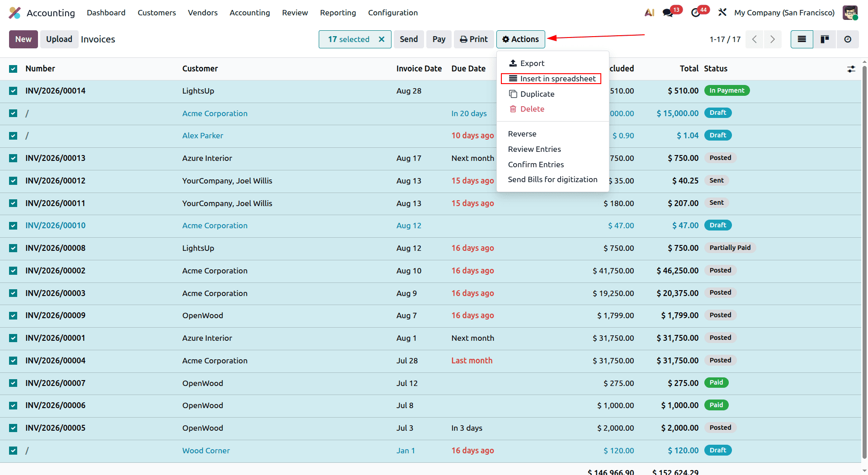The height and width of the screenshot is (475, 868).
Task: Open invoice INV/2026/00007 row
Action: (x=430, y=383)
